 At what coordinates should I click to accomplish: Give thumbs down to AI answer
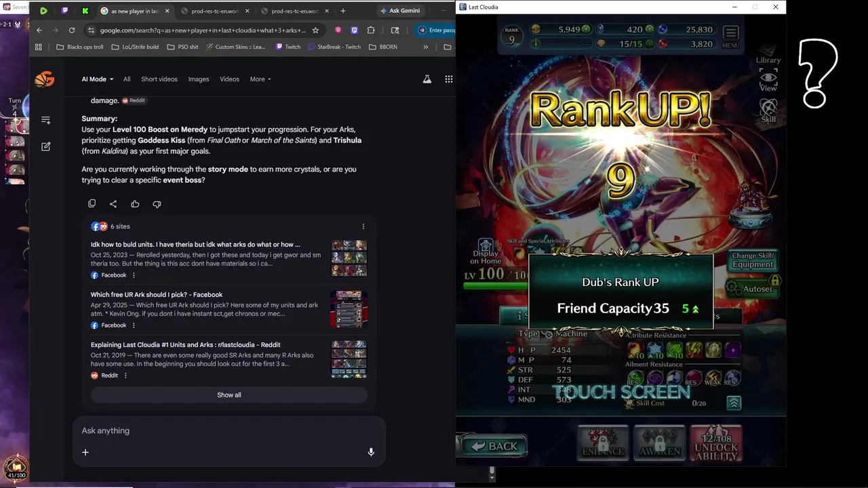tap(157, 203)
